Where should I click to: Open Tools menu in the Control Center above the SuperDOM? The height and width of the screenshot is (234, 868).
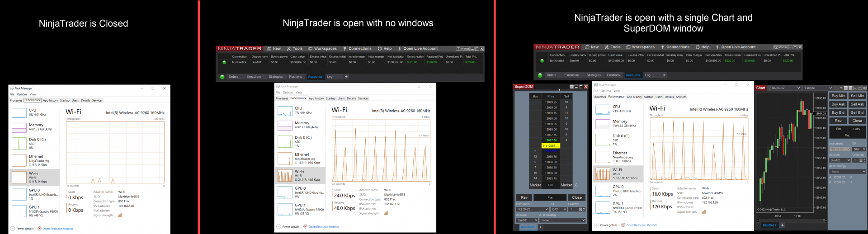tap(613, 47)
